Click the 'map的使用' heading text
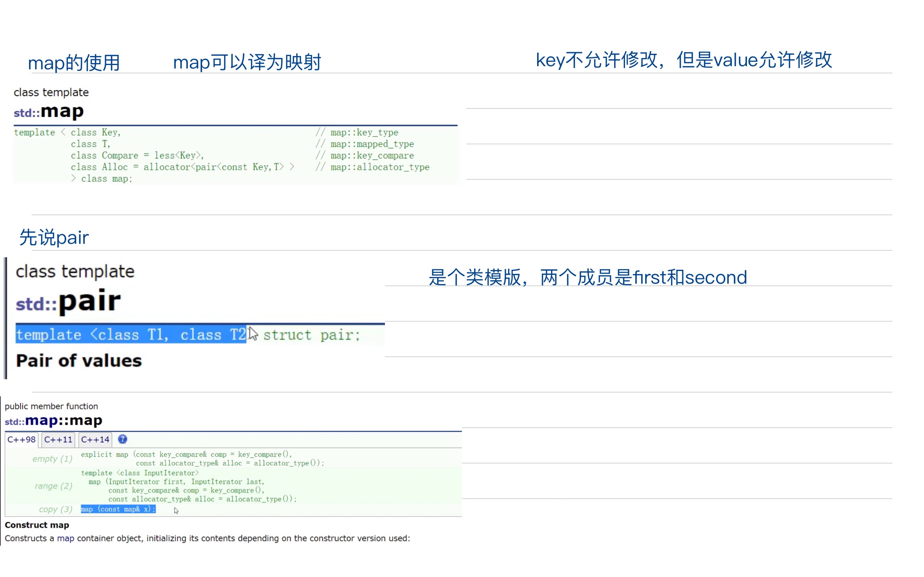 pos(74,63)
